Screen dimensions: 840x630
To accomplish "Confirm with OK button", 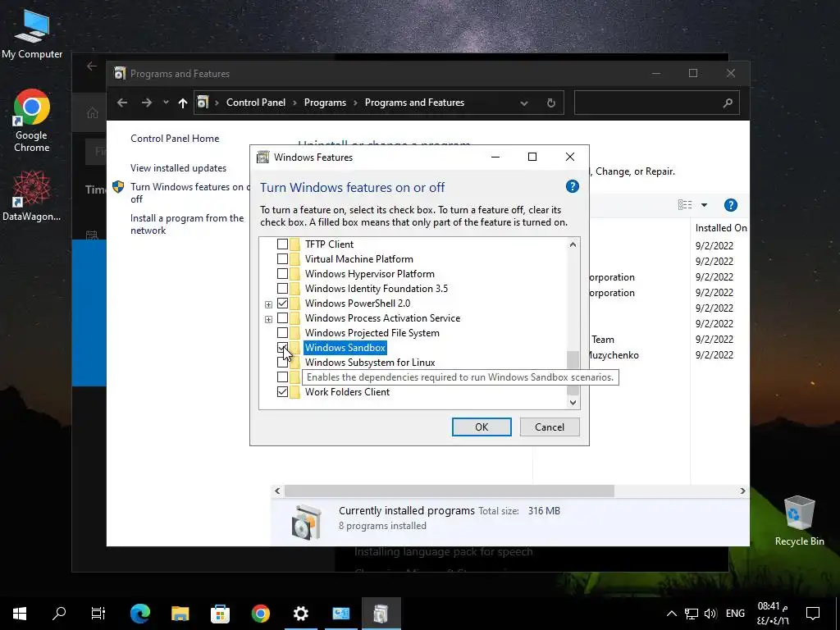I will point(482,427).
